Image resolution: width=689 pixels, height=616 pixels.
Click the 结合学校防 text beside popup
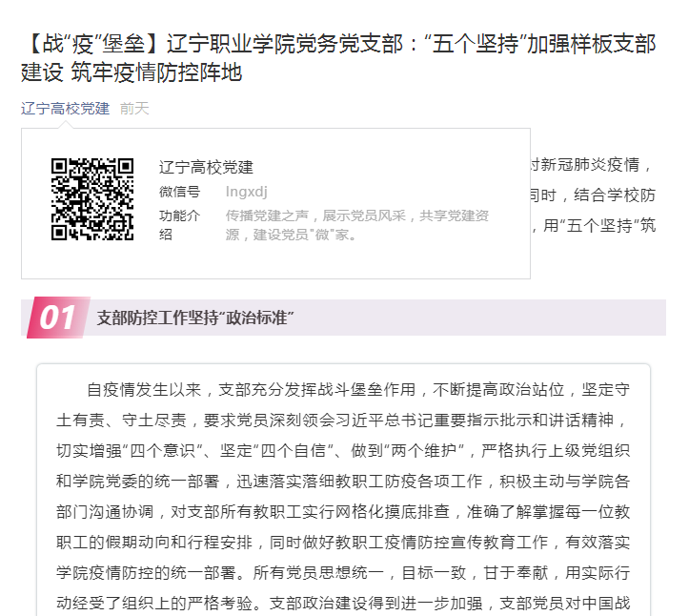[615, 195]
